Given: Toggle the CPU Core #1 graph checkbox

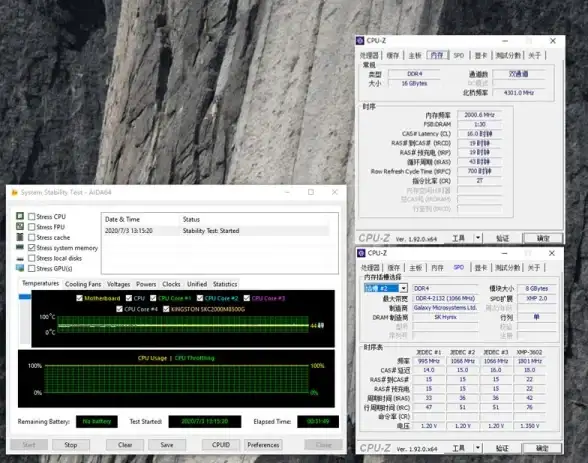Looking at the screenshot, I should coord(153,298).
